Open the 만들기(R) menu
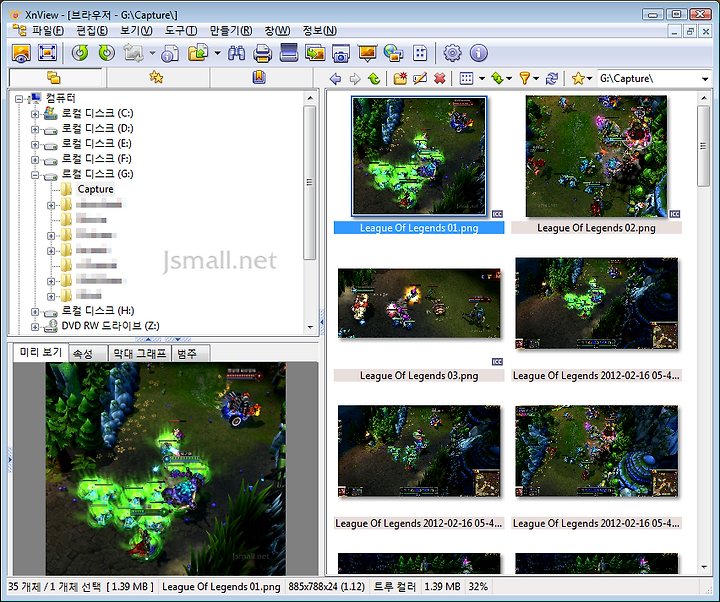 231,31
